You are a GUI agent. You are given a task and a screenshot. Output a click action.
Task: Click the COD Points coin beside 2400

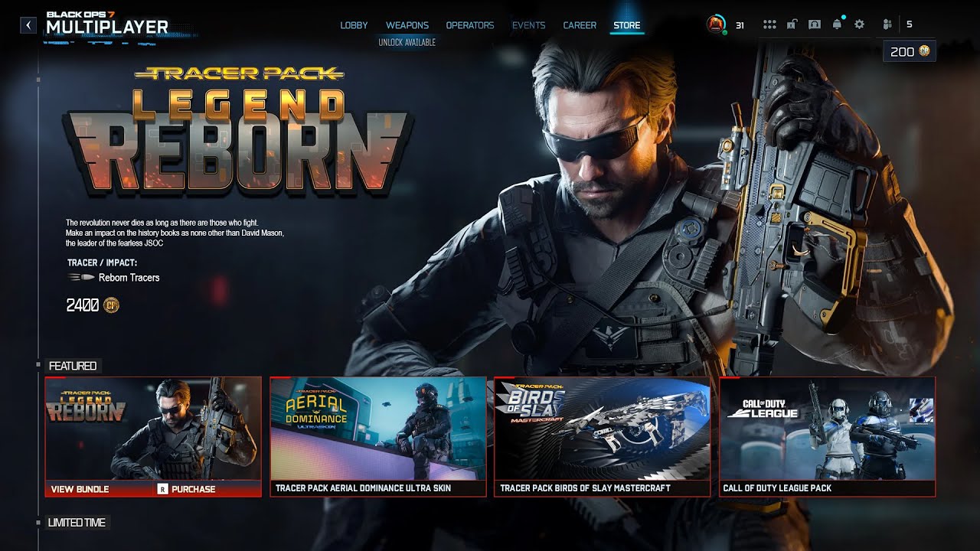(112, 305)
